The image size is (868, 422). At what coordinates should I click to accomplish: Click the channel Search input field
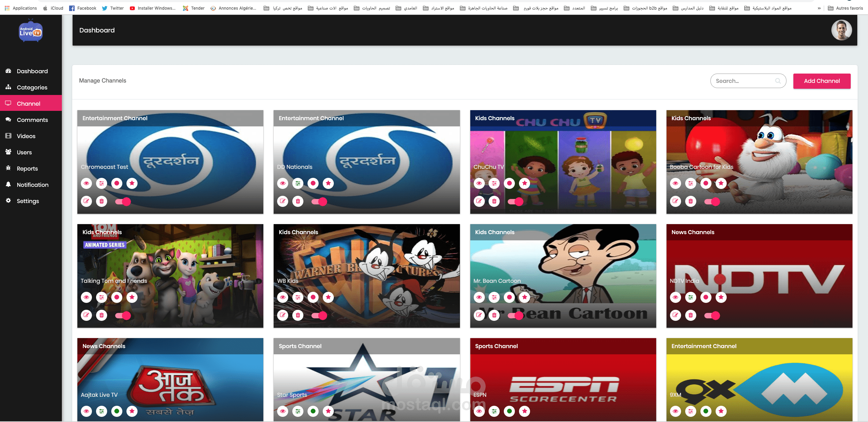[743, 81]
